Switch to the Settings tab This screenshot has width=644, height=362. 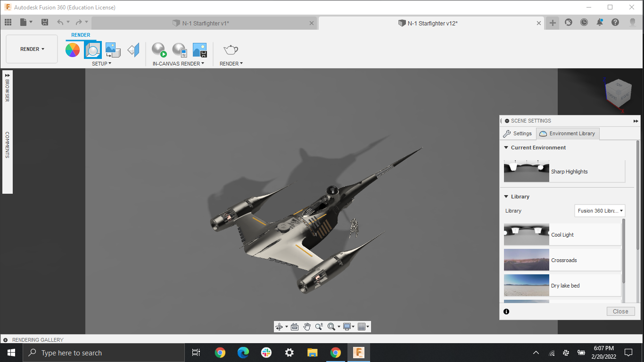pyautogui.click(x=518, y=133)
